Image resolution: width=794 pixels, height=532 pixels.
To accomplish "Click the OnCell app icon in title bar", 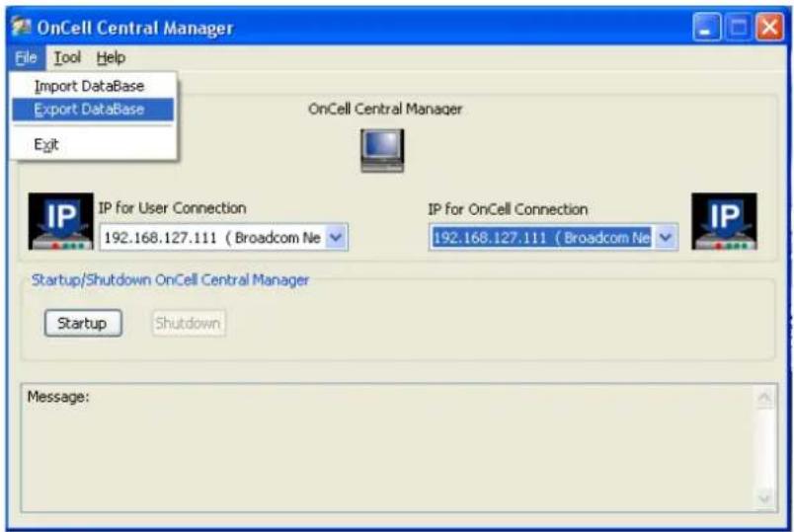I will [x=22, y=26].
